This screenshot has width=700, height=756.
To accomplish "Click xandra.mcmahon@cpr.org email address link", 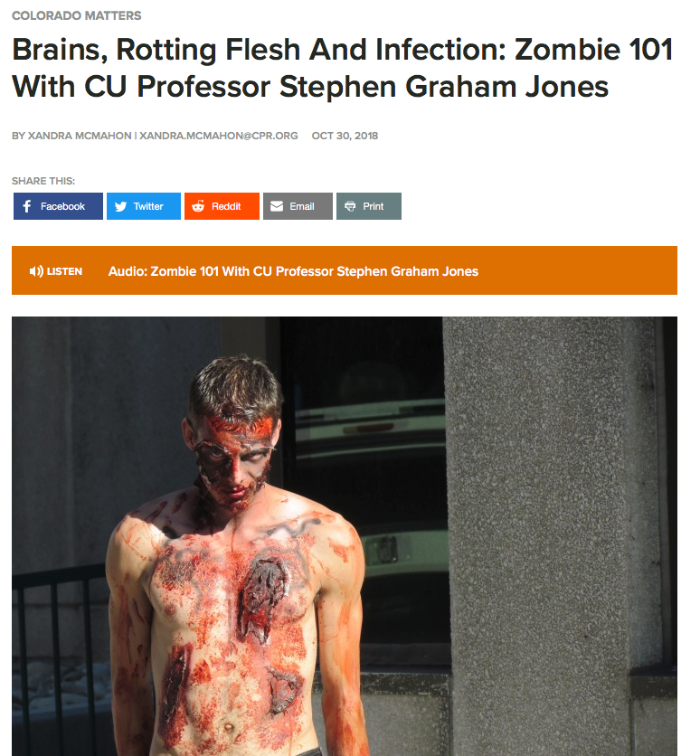I will coord(218,136).
